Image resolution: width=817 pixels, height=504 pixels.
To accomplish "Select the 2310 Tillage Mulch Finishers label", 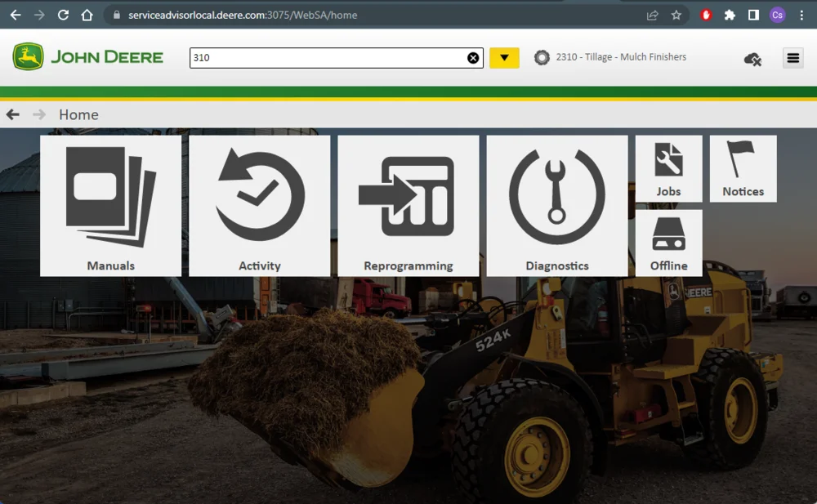I will (621, 57).
